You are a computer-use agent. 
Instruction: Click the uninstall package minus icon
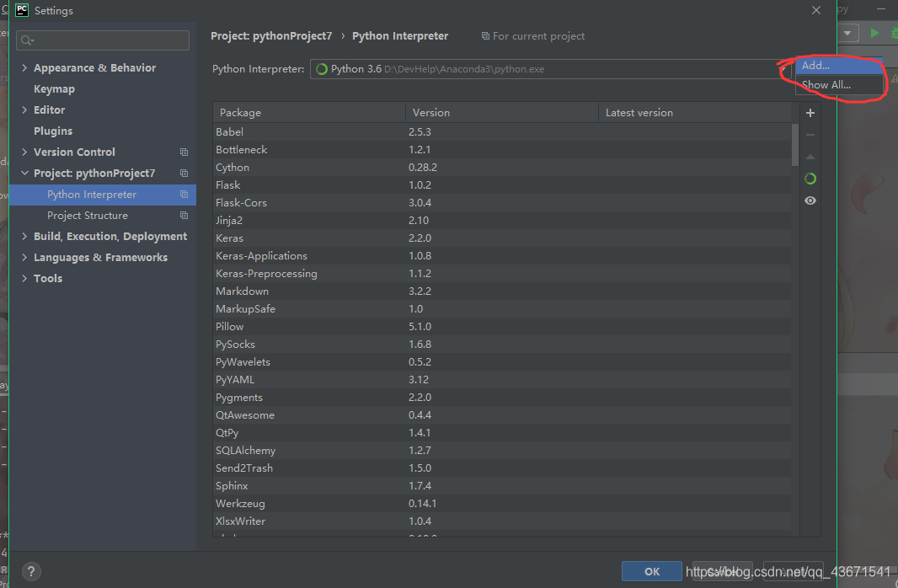810,135
